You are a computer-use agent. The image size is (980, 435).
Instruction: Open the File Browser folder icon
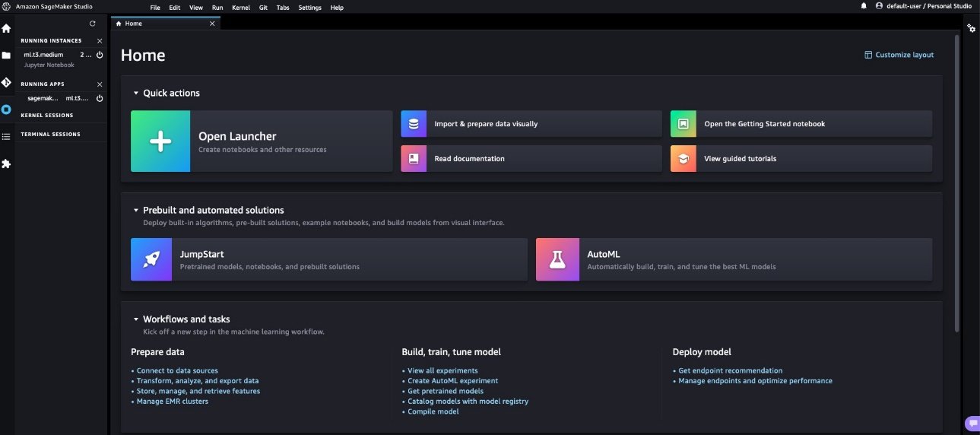[6, 56]
